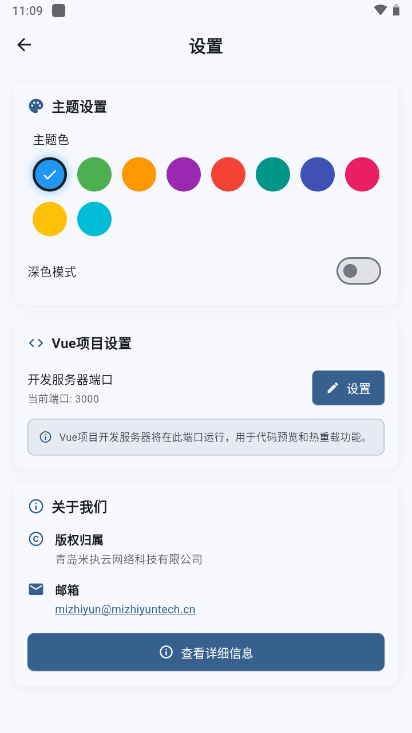Open the 设置 button for server port
Image resolution: width=412 pixels, height=733 pixels.
348,388
